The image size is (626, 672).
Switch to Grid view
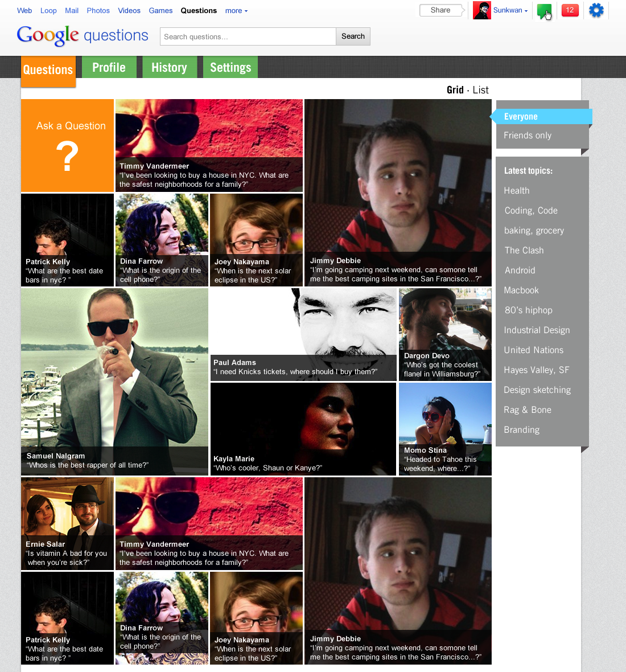pyautogui.click(x=455, y=90)
